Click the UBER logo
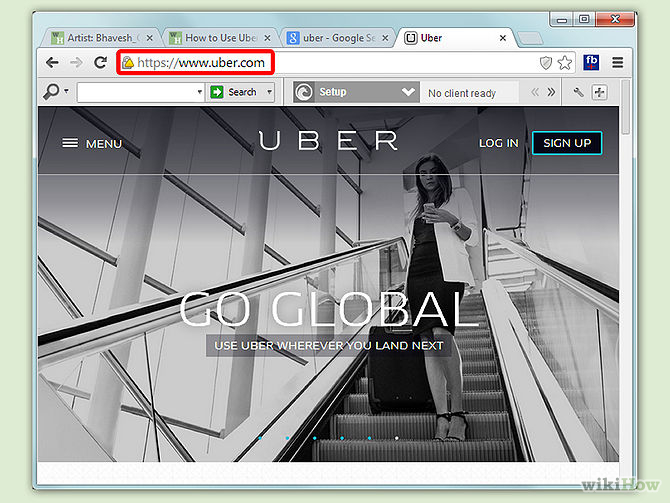 coord(328,141)
